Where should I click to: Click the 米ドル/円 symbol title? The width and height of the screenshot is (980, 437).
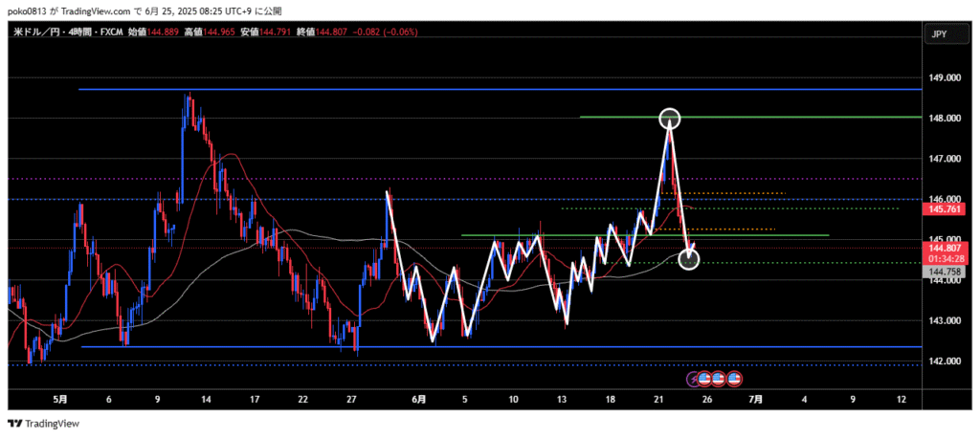[32, 33]
